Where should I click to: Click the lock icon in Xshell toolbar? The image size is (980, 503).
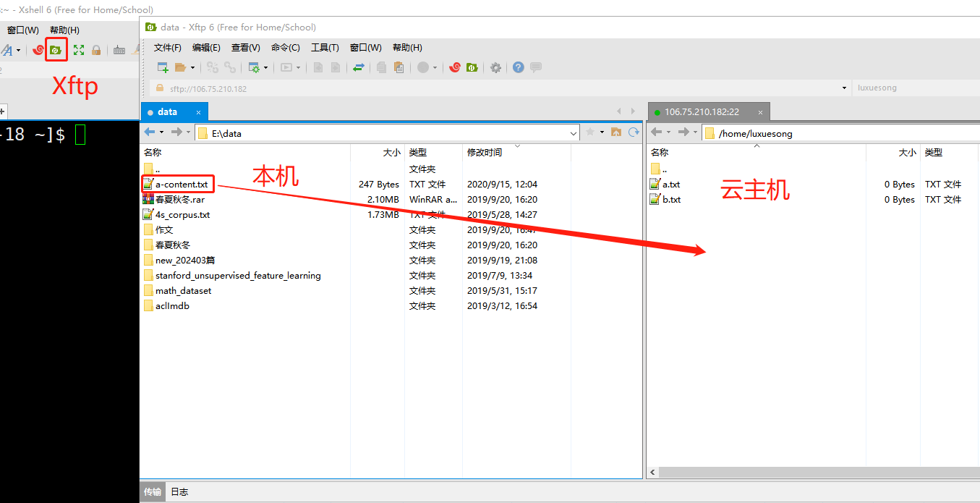[96, 50]
